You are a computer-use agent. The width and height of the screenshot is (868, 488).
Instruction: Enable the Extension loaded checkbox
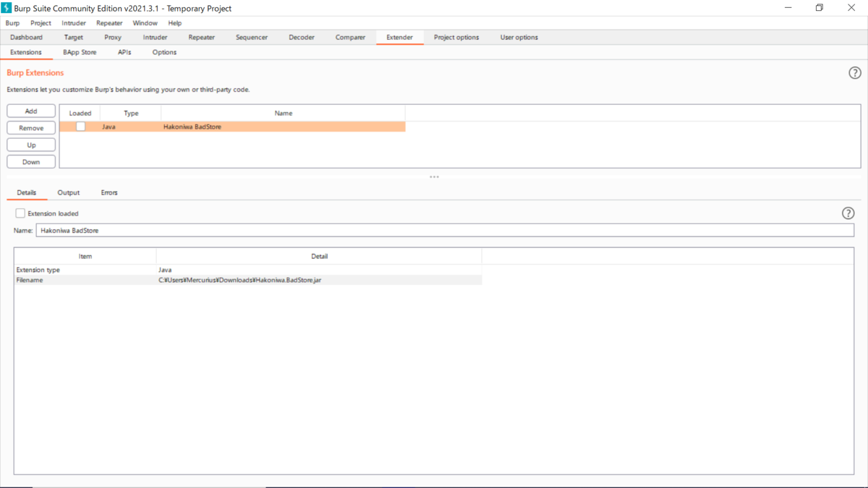click(x=20, y=213)
